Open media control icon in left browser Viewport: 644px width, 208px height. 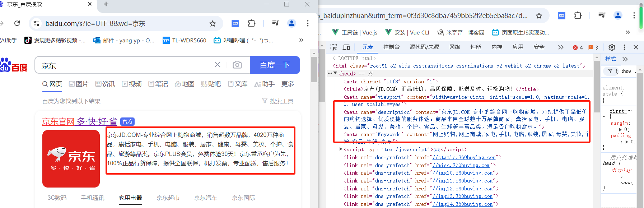pos(275,23)
